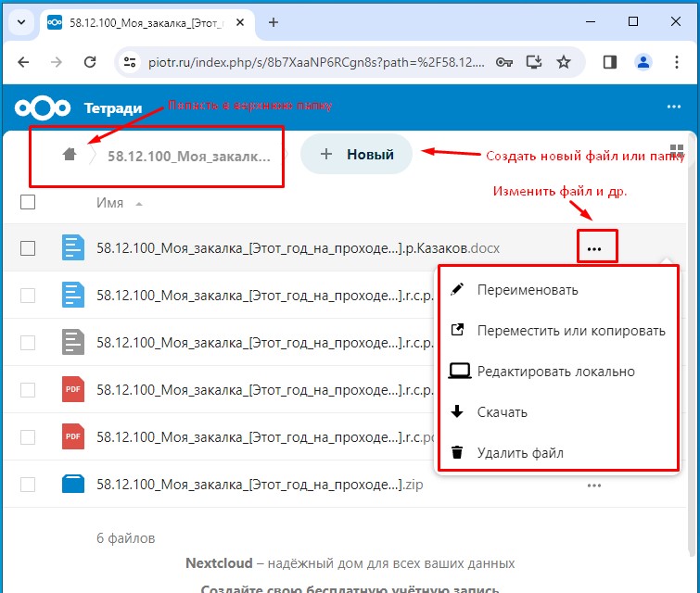This screenshot has height=593, width=700.
Task: Open header three-dot menu top right
Action: (x=674, y=107)
